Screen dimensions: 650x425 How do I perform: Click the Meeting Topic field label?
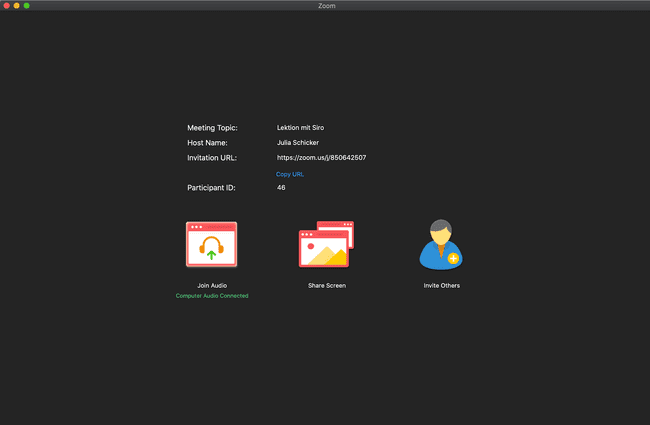[212, 128]
